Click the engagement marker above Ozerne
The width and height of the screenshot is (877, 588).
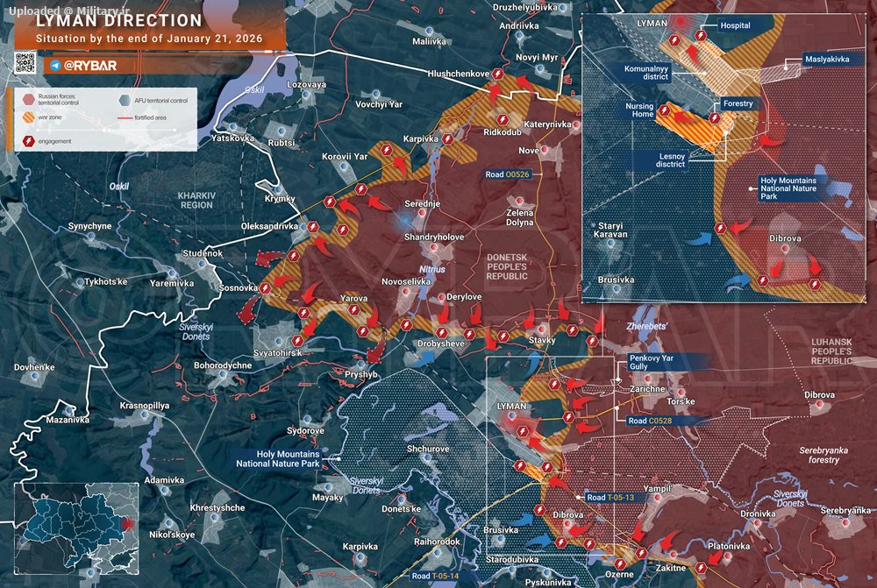tap(620, 564)
